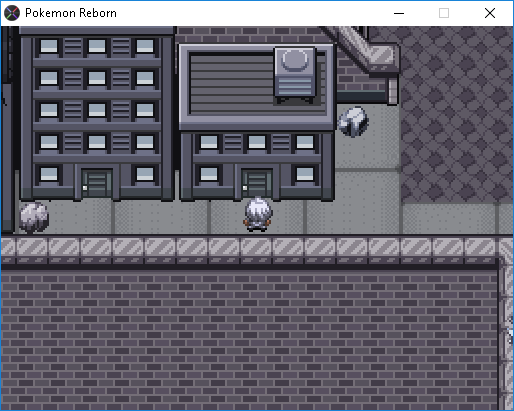Close the Pokemon Reborn window

coord(490,13)
